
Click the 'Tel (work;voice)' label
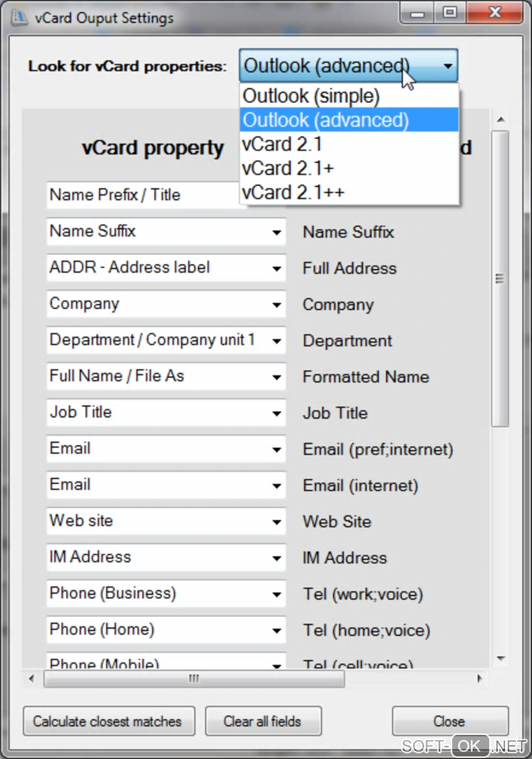[x=364, y=594]
